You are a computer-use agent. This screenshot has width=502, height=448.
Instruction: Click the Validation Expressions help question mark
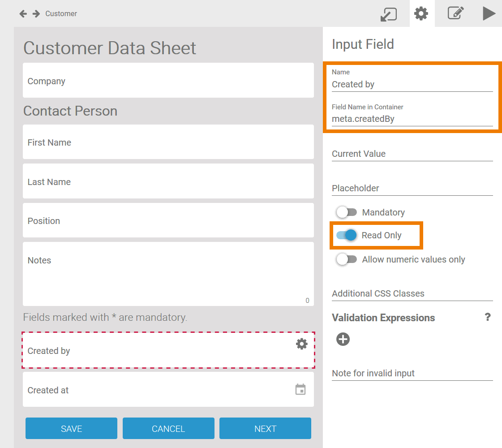488,318
